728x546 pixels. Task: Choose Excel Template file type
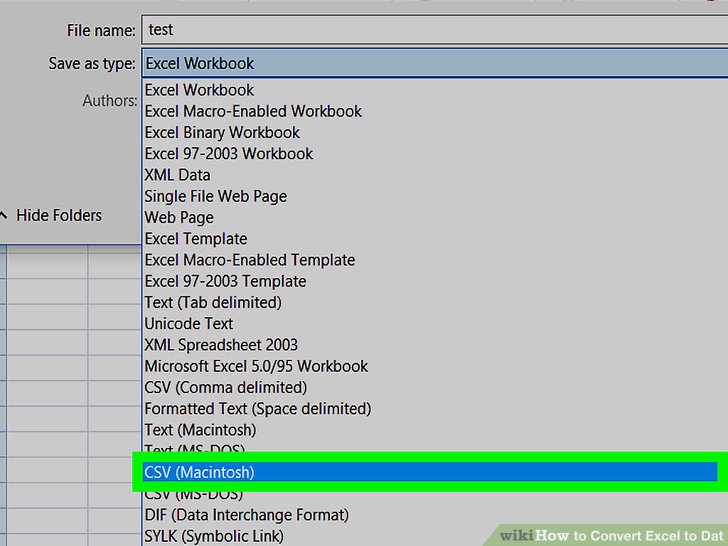tap(195, 239)
